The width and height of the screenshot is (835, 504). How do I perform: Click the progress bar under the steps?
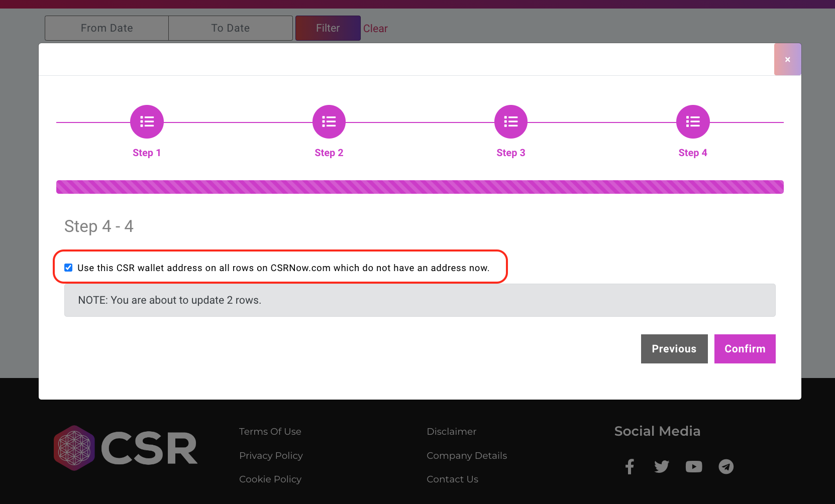(x=420, y=186)
